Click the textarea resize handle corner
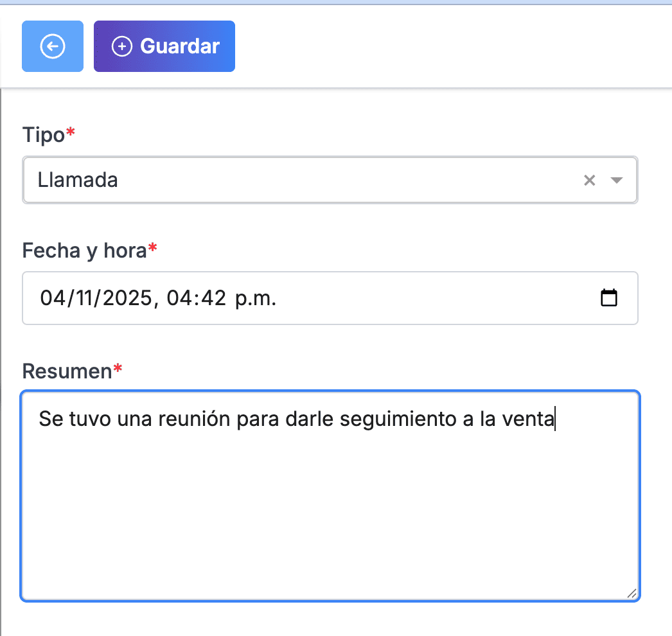This screenshot has height=636, width=672. (x=633, y=594)
